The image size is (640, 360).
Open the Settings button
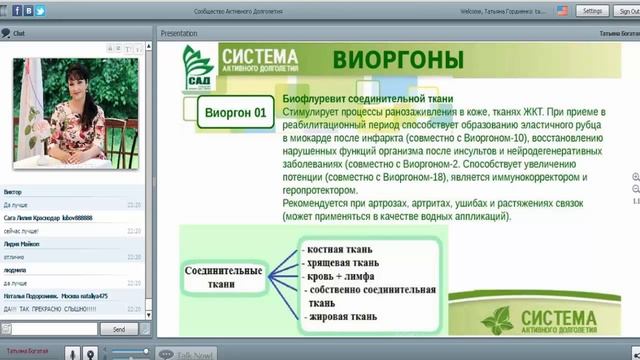pyautogui.click(x=592, y=11)
